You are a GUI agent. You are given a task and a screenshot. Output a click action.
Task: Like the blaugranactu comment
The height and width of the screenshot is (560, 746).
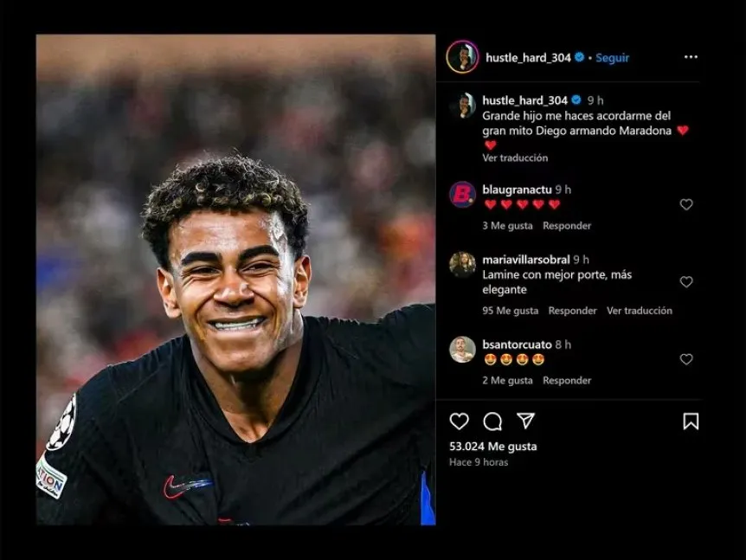tap(686, 204)
